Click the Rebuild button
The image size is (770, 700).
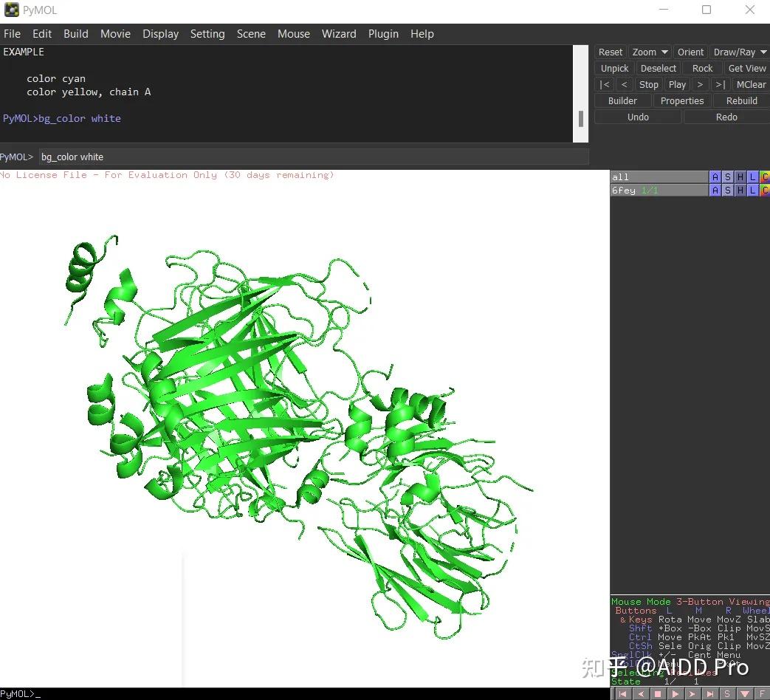pyautogui.click(x=741, y=100)
